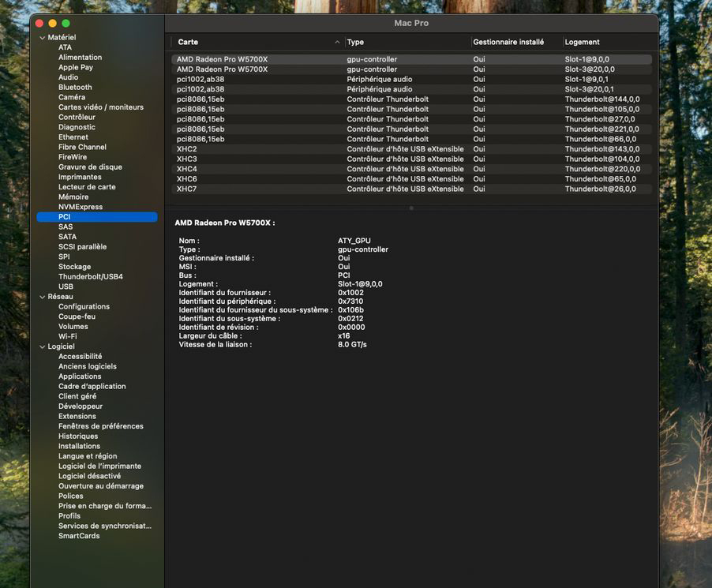Select Fenêtres de préférences item
712x588 pixels.
(x=101, y=427)
